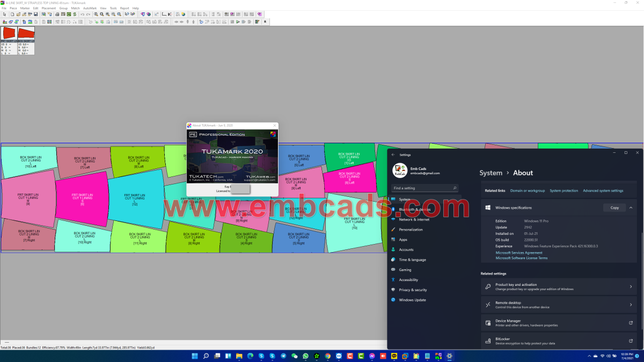Redo the last action with the Redo arrow icon
644x362 pixels.
click(88, 14)
